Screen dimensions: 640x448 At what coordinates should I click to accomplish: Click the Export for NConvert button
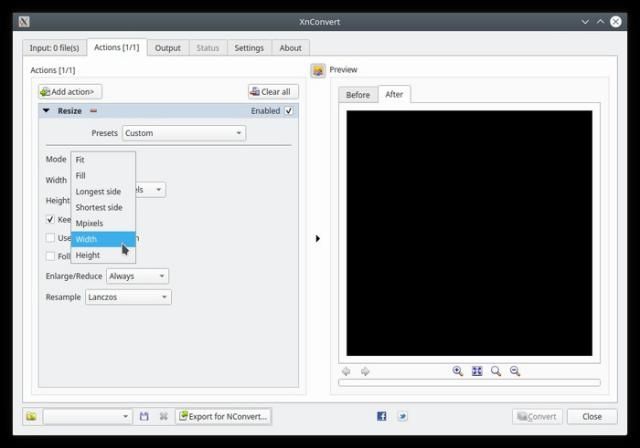pos(223,416)
